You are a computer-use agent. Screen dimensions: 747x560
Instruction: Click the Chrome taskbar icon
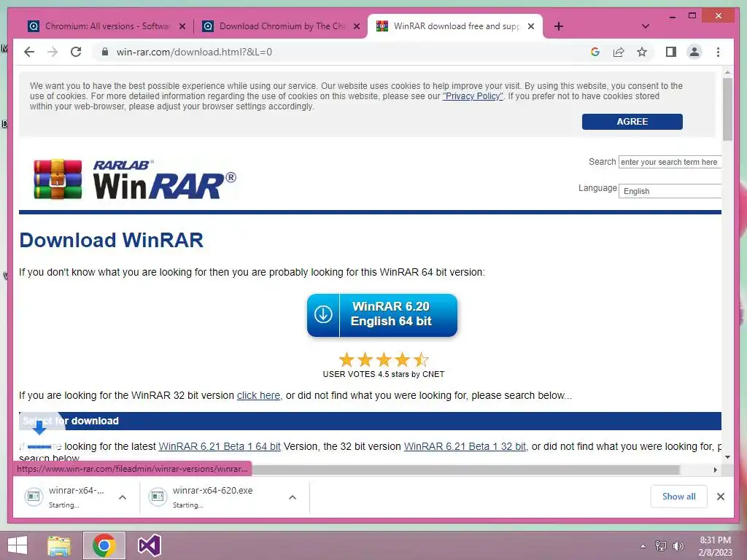104,545
